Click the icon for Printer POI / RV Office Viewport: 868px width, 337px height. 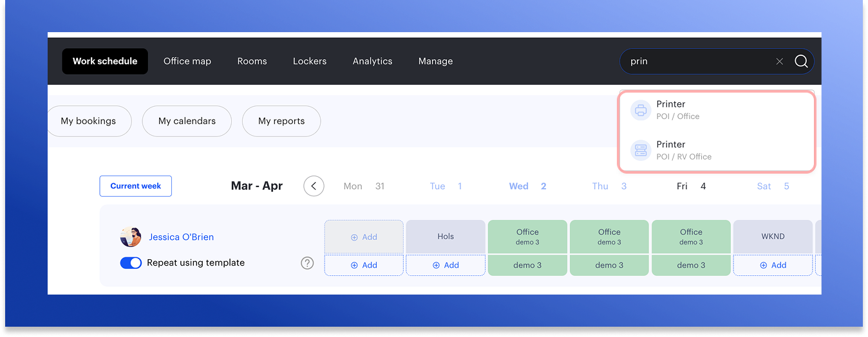[x=641, y=150]
